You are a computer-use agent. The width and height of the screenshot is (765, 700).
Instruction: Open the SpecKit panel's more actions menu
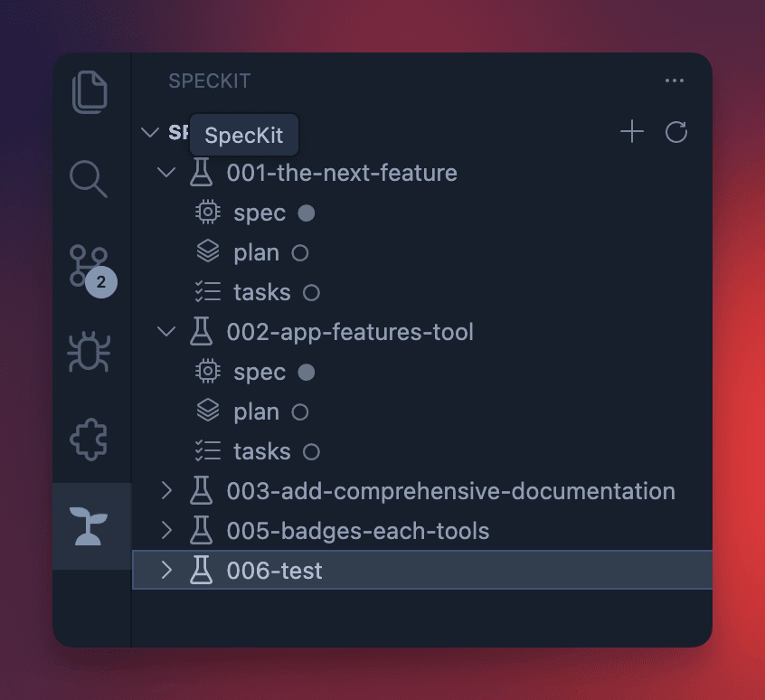(674, 80)
